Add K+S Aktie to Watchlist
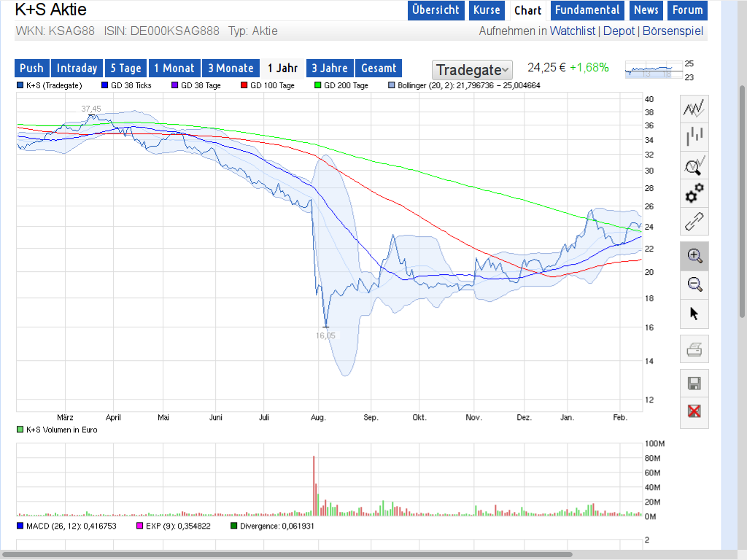 coord(573,31)
